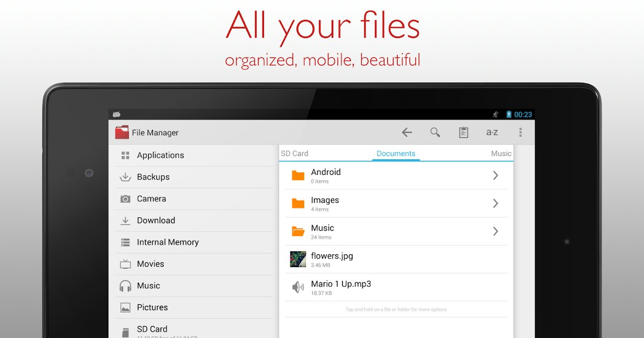Open the flowers.jpg thumbnail

(x=298, y=259)
